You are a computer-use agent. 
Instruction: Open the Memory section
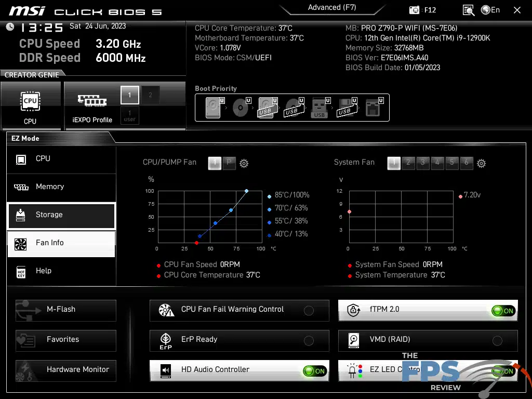click(61, 187)
